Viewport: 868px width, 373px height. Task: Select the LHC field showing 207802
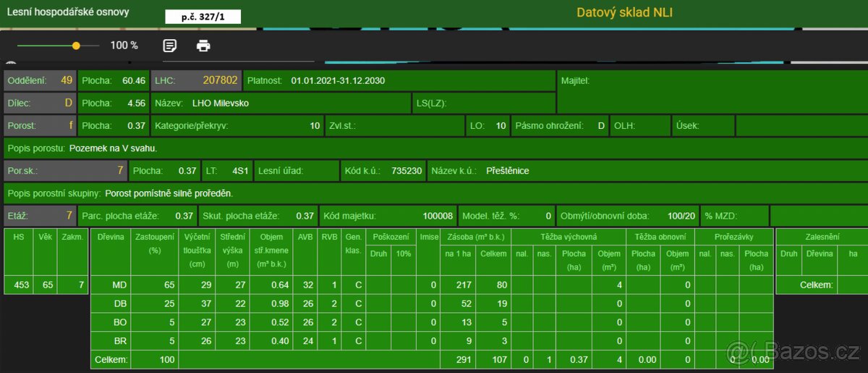click(x=196, y=80)
